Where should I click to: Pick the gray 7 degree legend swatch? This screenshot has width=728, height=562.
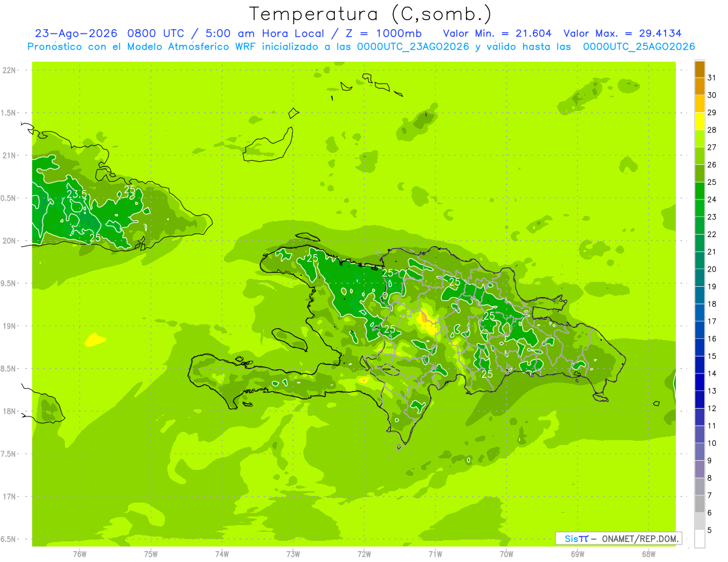point(699,487)
